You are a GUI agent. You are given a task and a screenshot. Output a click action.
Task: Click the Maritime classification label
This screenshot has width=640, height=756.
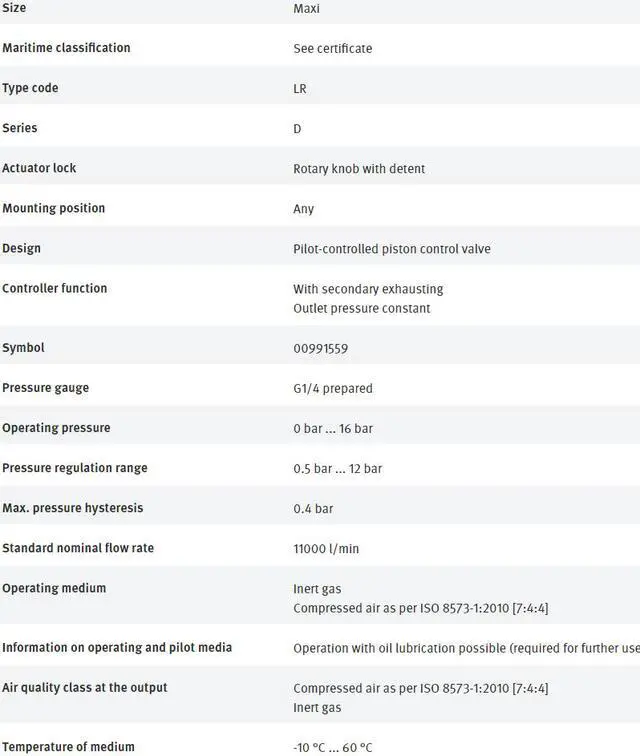click(x=67, y=48)
